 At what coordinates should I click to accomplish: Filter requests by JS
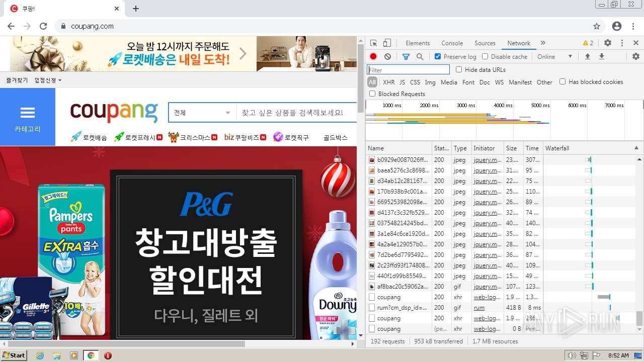[x=402, y=82]
